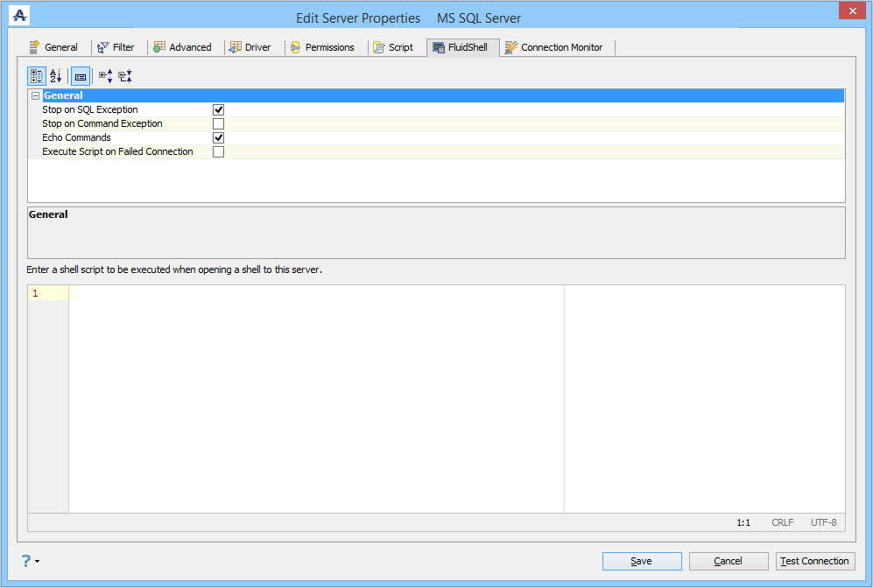Click the Expand All categories icon
This screenshot has width=873, height=588.
[x=106, y=76]
